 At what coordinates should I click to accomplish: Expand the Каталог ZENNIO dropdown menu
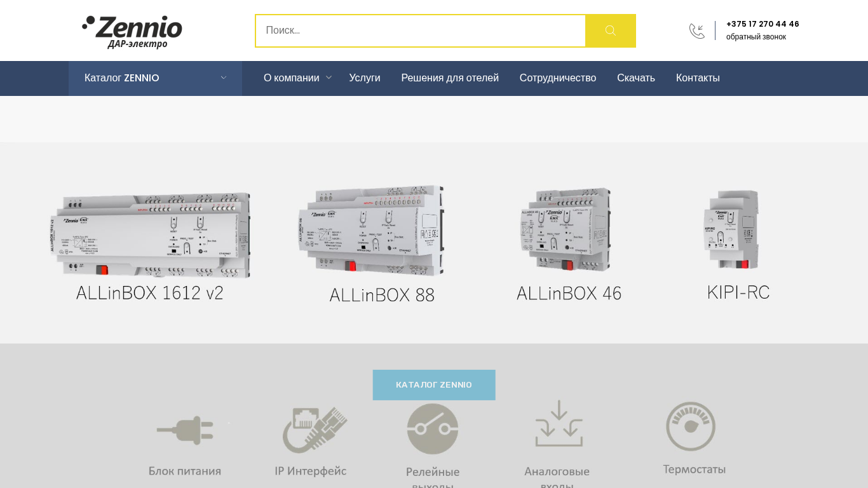(x=155, y=78)
